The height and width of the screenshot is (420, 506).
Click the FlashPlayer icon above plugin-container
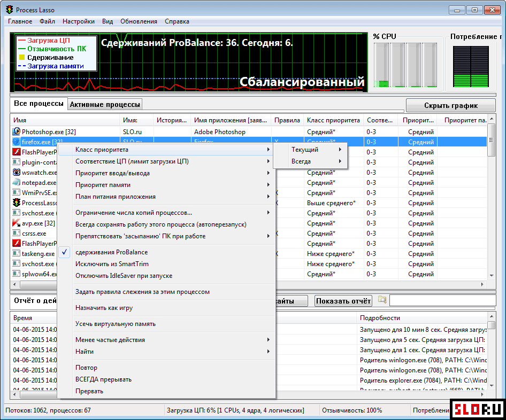16,152
